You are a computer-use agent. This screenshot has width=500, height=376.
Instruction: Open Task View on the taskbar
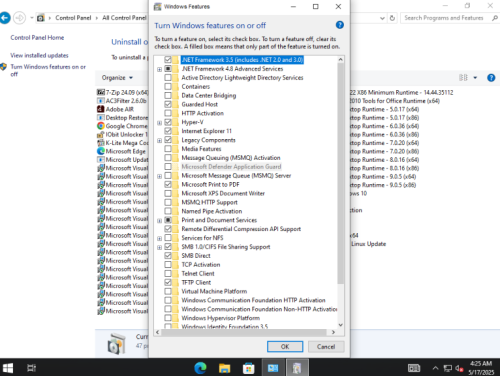click(x=31, y=368)
